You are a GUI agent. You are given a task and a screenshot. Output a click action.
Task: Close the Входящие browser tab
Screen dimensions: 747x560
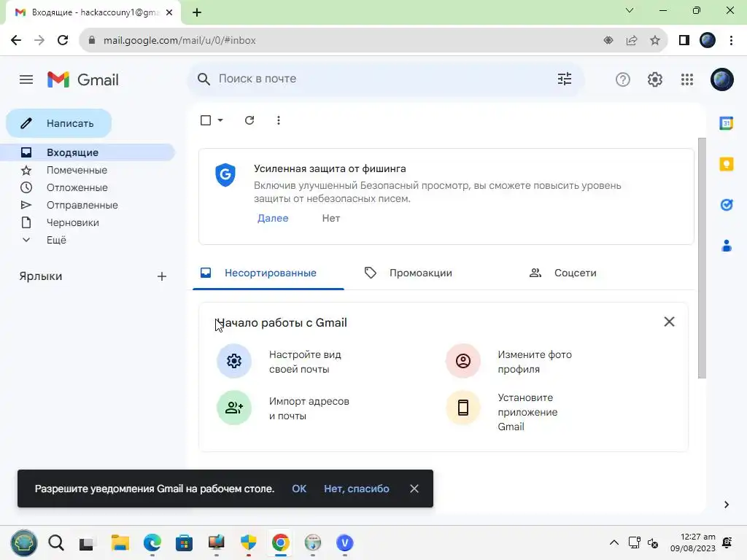click(x=169, y=12)
